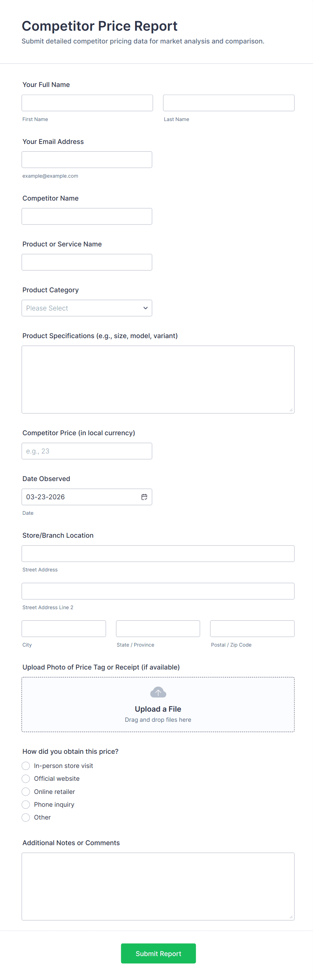Click into the Product Specifications text area

pos(158,379)
